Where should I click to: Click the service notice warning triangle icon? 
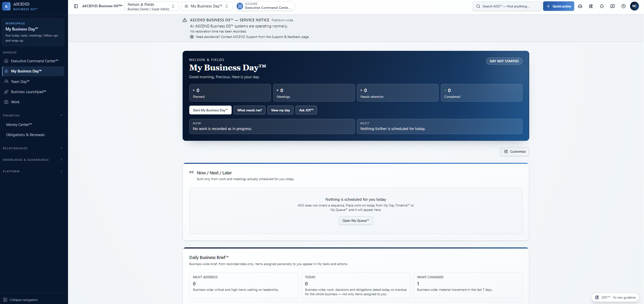[185, 20]
